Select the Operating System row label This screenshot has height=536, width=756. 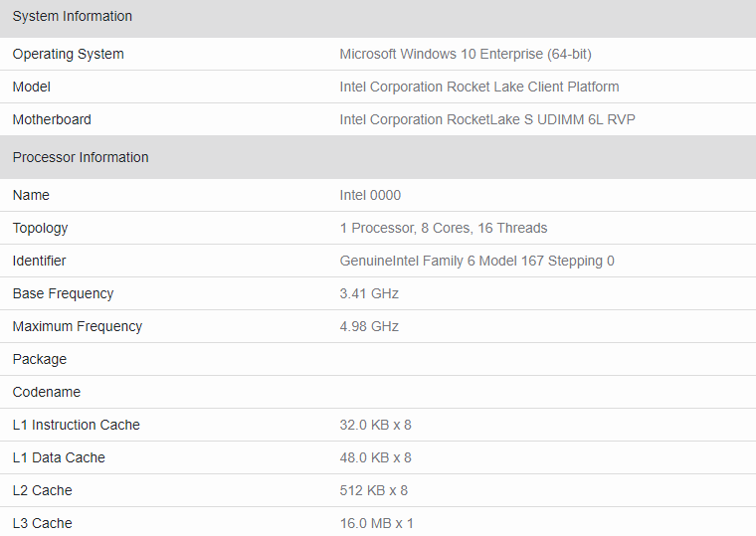pyautogui.click(x=68, y=54)
